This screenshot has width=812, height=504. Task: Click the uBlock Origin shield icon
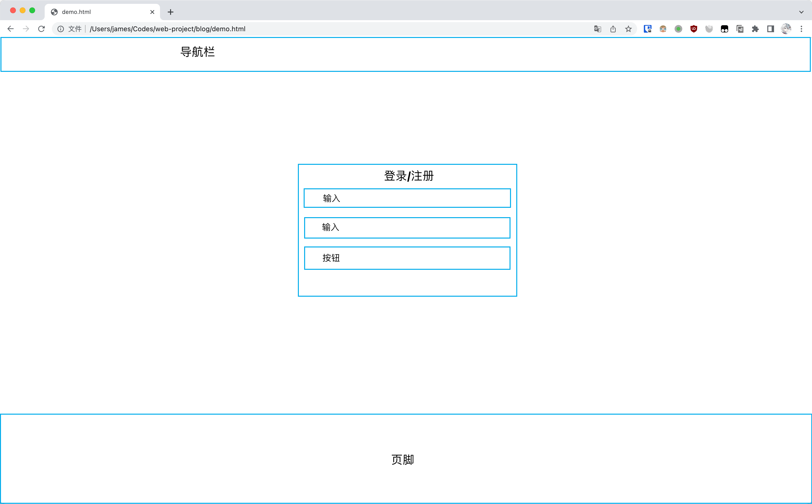coord(694,29)
